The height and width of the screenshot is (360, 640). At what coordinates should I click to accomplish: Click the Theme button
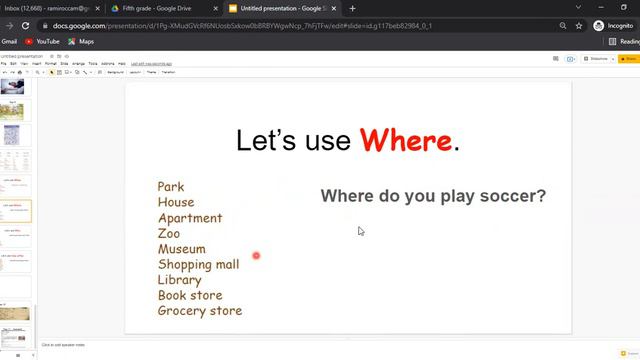tap(151, 72)
